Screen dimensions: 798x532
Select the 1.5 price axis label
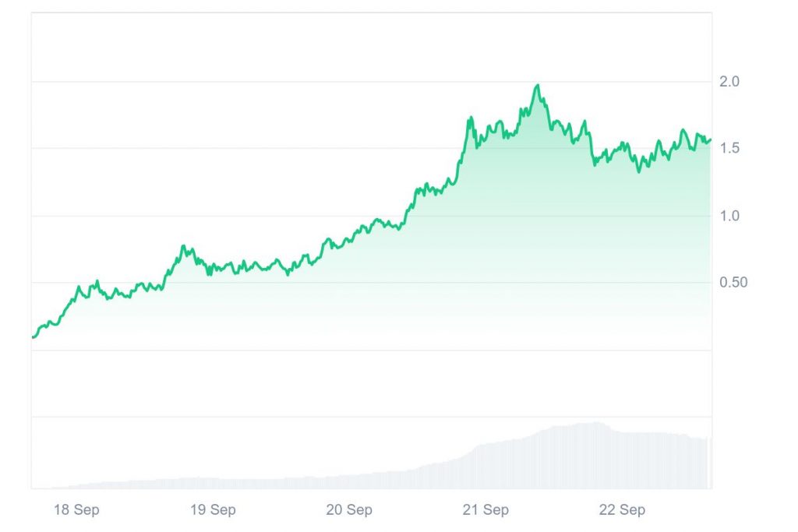[x=729, y=148]
